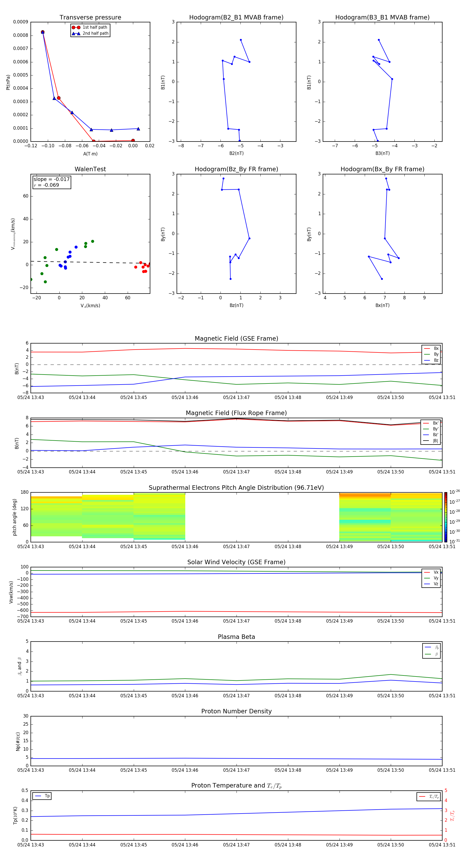Click the "Np(#/cc)" y-axis label
The height and width of the screenshot is (868, 473).
18,741
